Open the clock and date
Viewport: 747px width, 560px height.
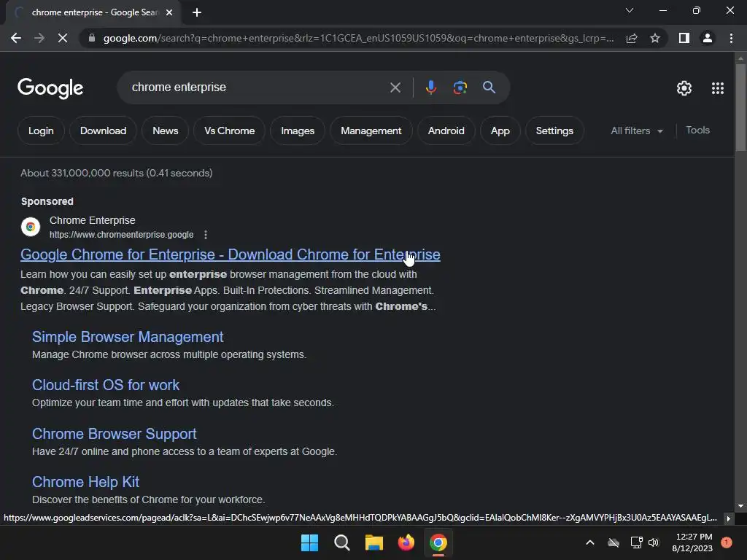(x=692, y=542)
